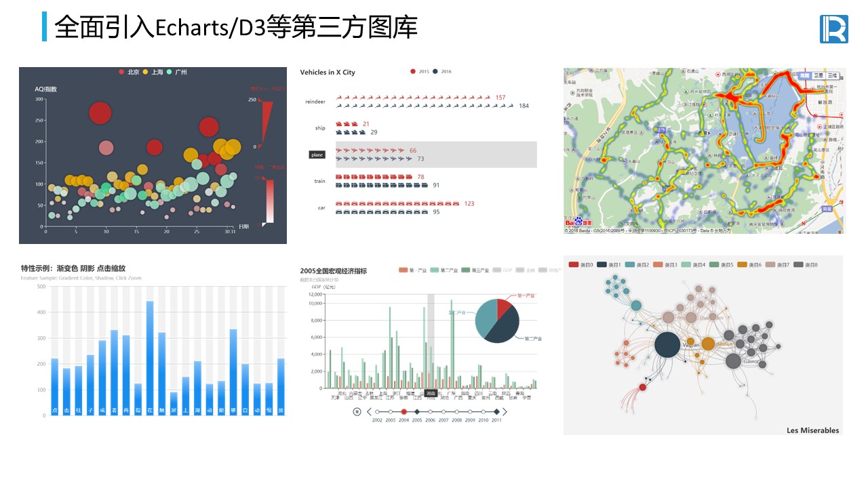The image size is (868, 488).
Task: Click the reindeer row label
Action: [x=315, y=102]
